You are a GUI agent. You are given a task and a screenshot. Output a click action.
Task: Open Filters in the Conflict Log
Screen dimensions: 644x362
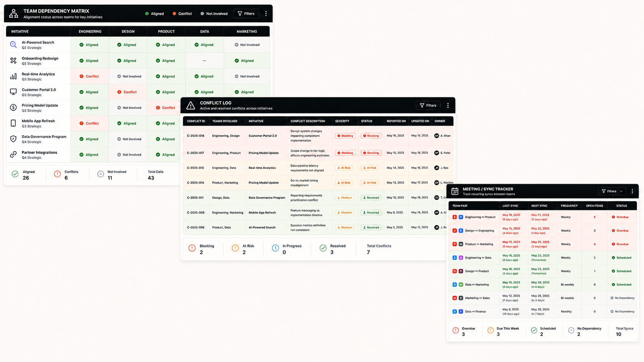pos(428,105)
